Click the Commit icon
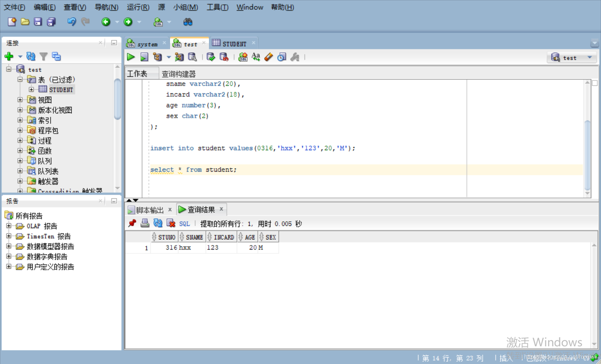The height and width of the screenshot is (364, 601). [211, 57]
